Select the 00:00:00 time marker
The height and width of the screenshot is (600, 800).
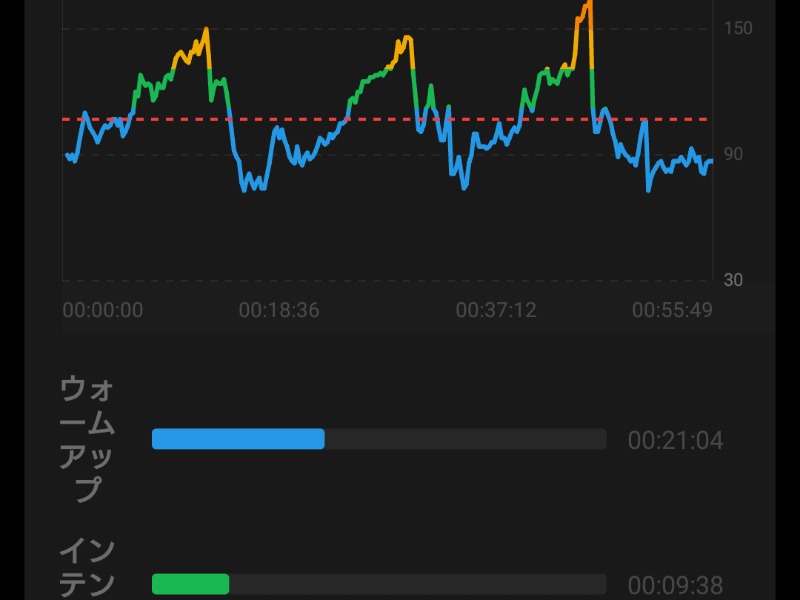pos(103,310)
